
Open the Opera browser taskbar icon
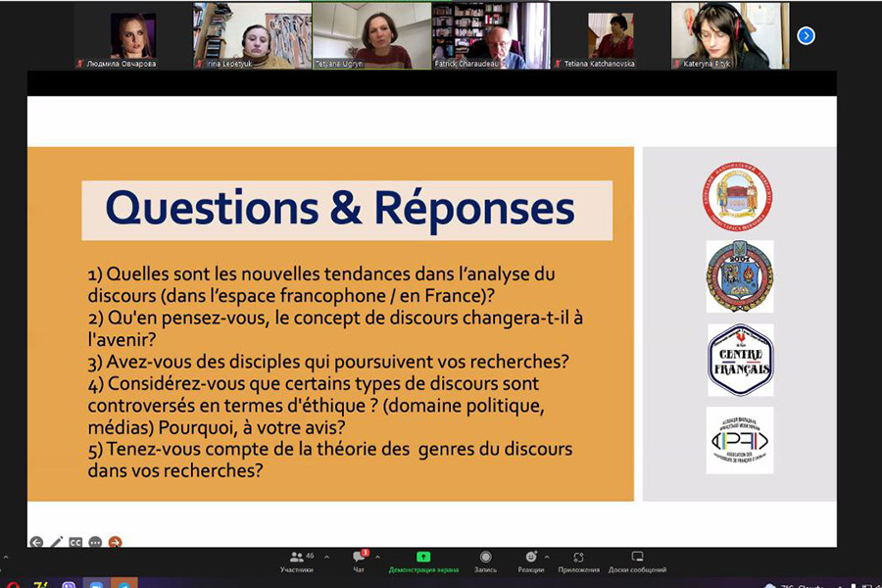point(13,585)
